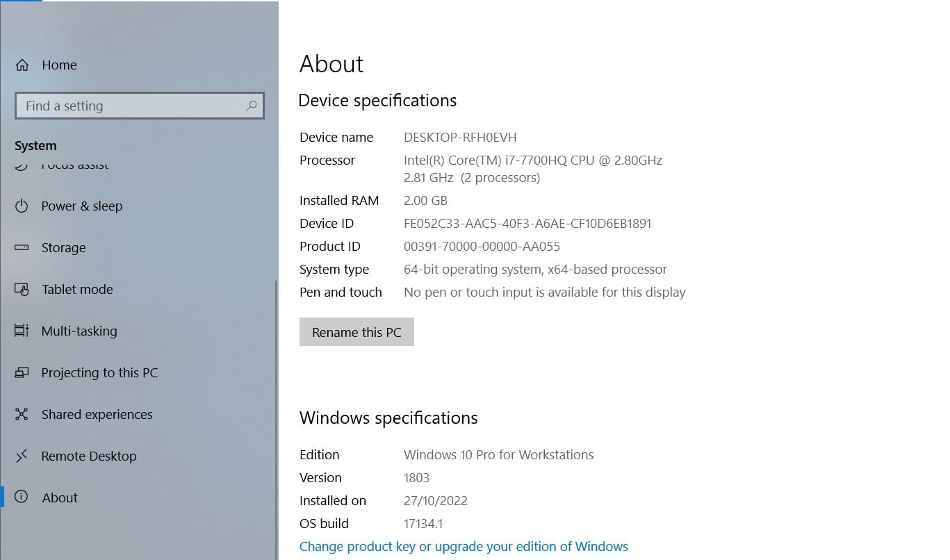Click the Pen and touch label

coord(341,292)
